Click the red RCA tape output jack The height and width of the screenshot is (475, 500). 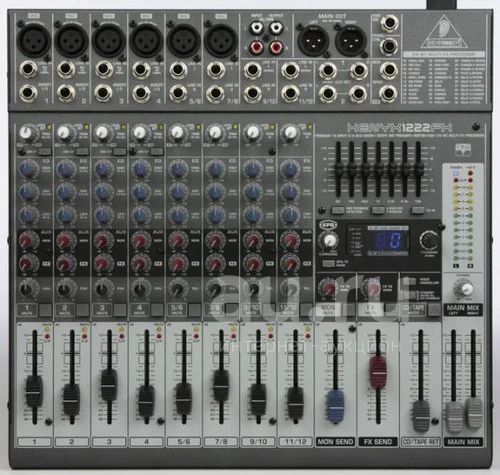[x=276, y=48]
